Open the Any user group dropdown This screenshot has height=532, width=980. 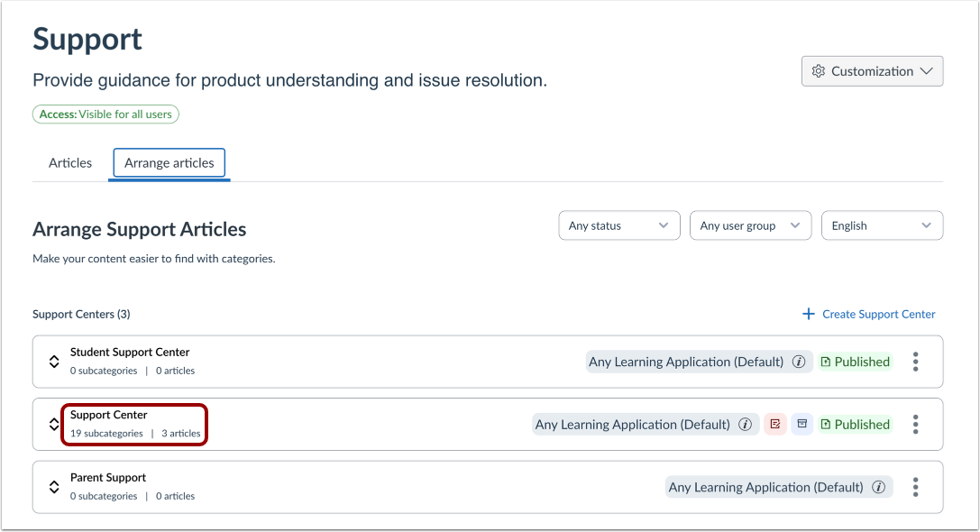pos(750,225)
